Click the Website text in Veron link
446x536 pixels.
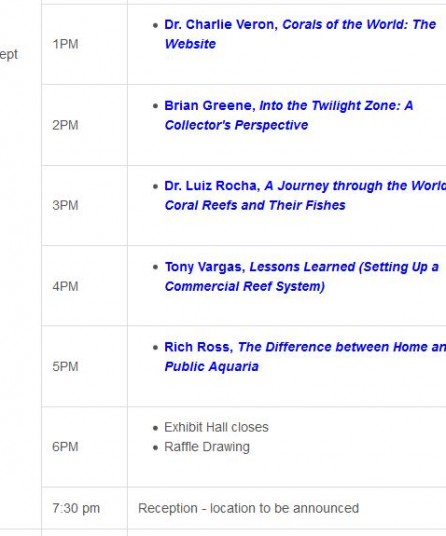tap(190, 44)
